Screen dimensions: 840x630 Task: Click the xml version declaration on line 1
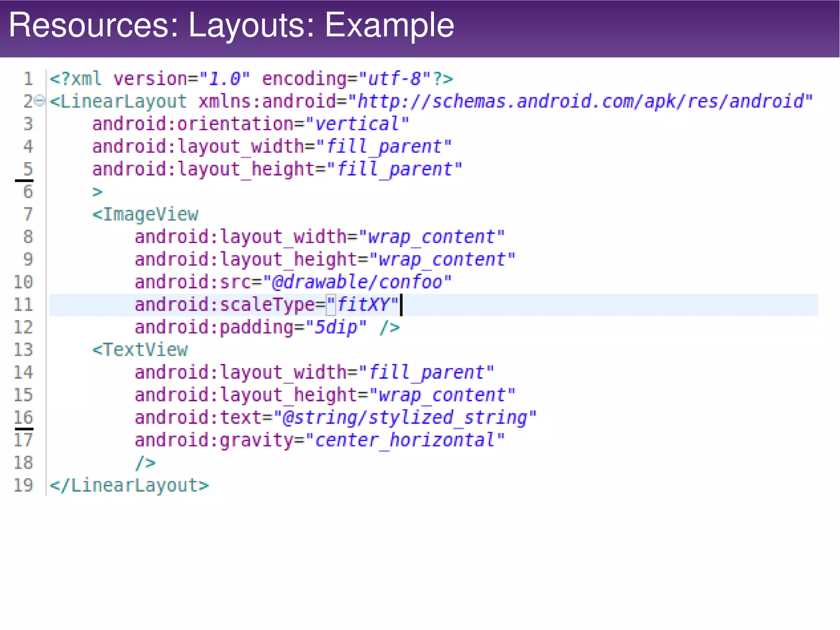click(x=251, y=78)
